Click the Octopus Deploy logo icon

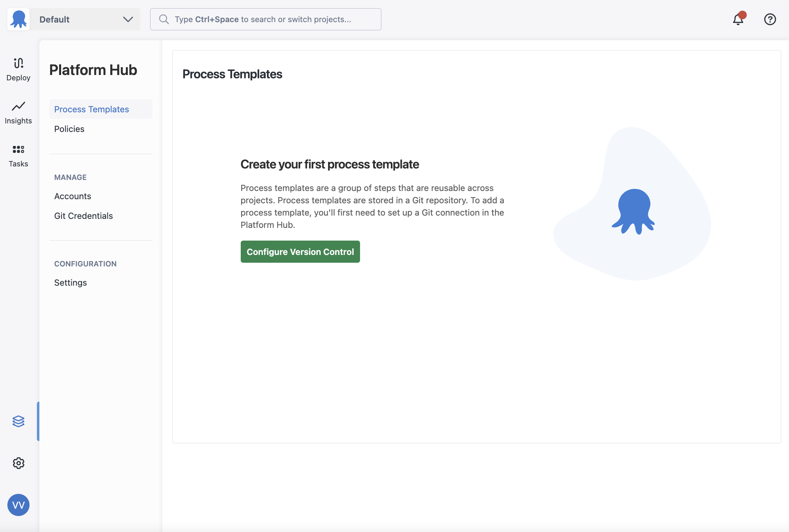click(18, 19)
